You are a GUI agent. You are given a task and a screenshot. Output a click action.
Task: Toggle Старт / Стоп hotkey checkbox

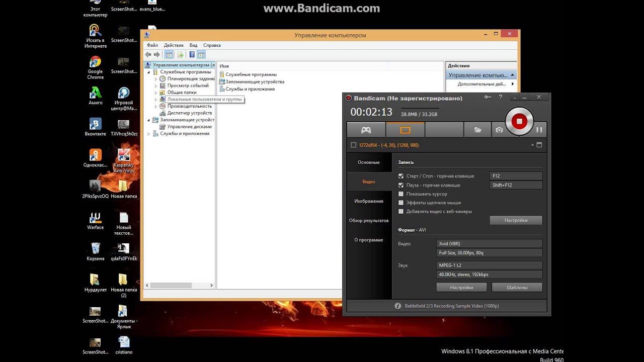401,176
